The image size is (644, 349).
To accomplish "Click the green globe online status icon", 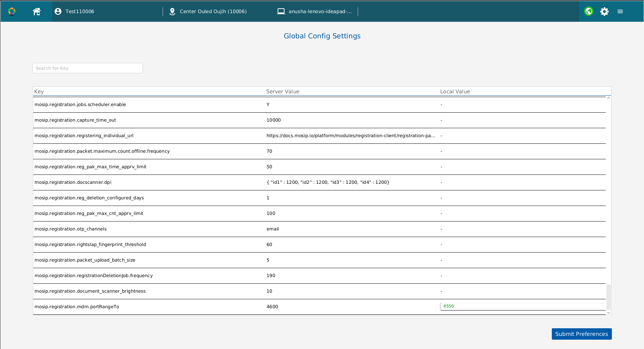I will coord(588,11).
